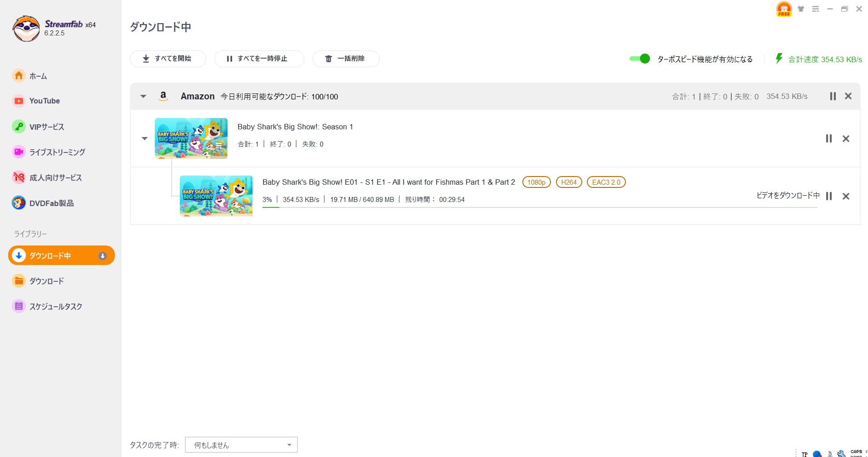Click the episode E01 thumbnail
The width and height of the screenshot is (868, 457).
coord(216,196)
